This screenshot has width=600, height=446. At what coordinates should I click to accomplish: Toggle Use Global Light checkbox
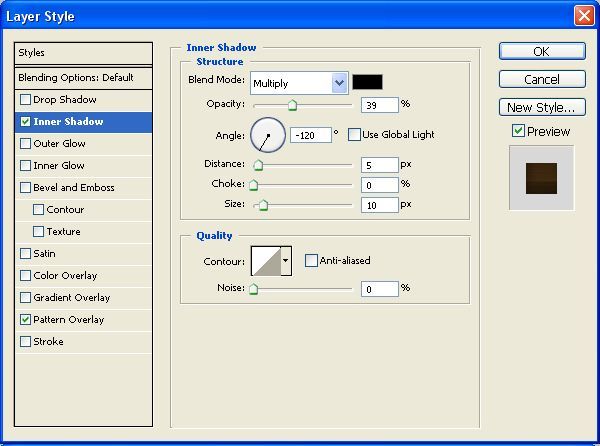[x=354, y=135]
